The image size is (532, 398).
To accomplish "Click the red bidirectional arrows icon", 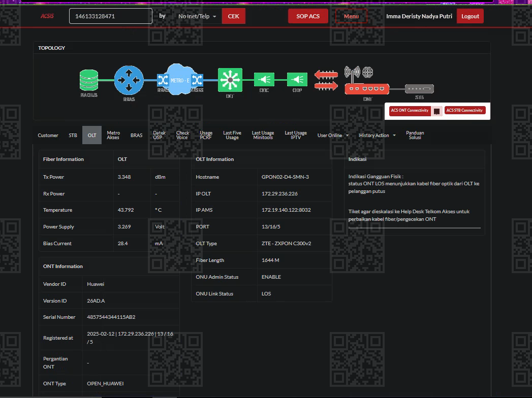I will pyautogui.click(x=326, y=80).
